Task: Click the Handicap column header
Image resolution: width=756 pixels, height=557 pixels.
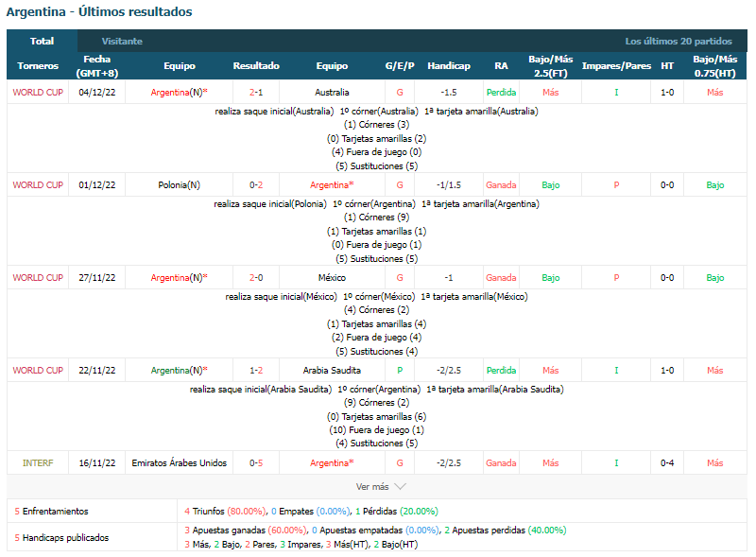Action: (449, 65)
